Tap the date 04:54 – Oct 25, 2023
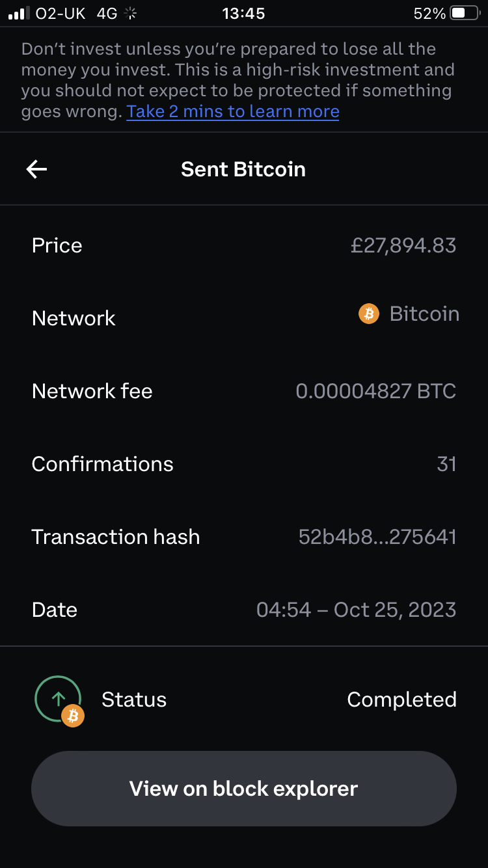Screen dimensions: 488x868 356,610
